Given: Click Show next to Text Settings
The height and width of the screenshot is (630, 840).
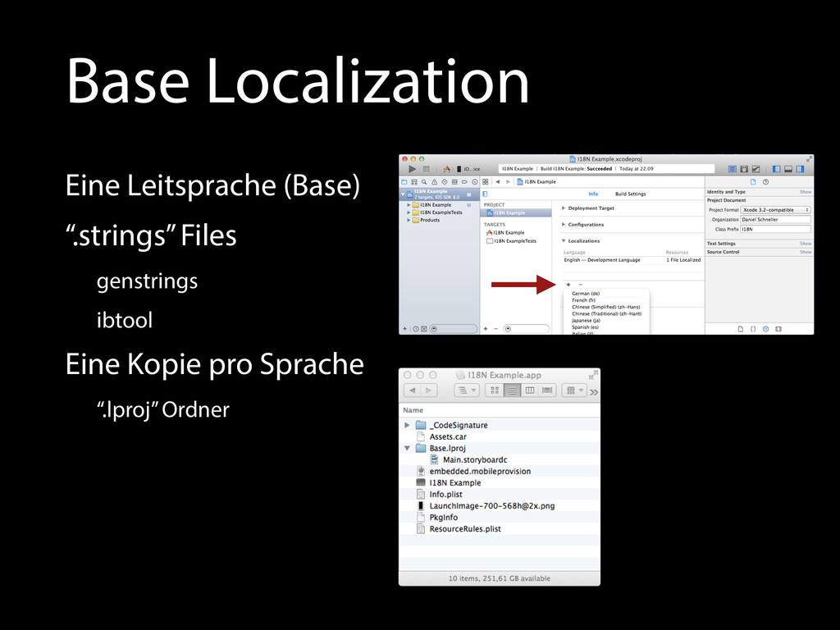Looking at the screenshot, I should click(806, 243).
